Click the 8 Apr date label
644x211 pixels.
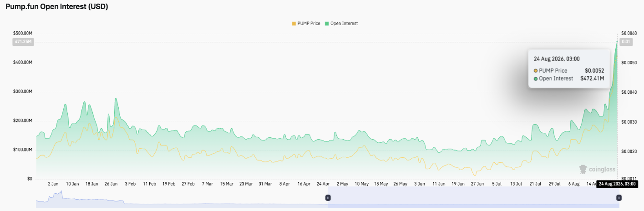[284, 184]
